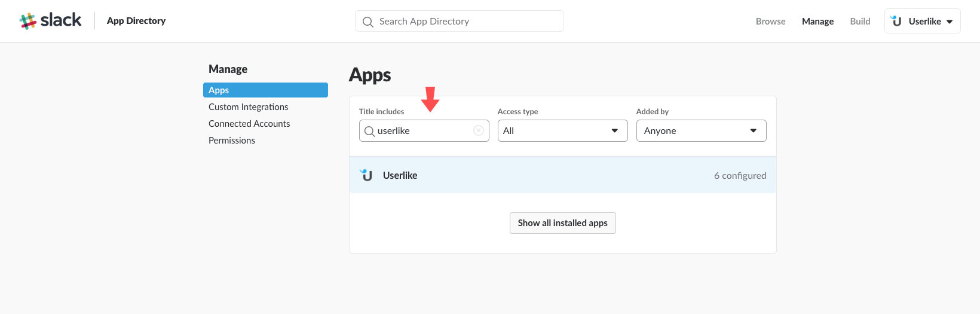Image resolution: width=980 pixels, height=314 pixels.
Task: Open Custom Integrations in sidebar
Action: coord(249,106)
